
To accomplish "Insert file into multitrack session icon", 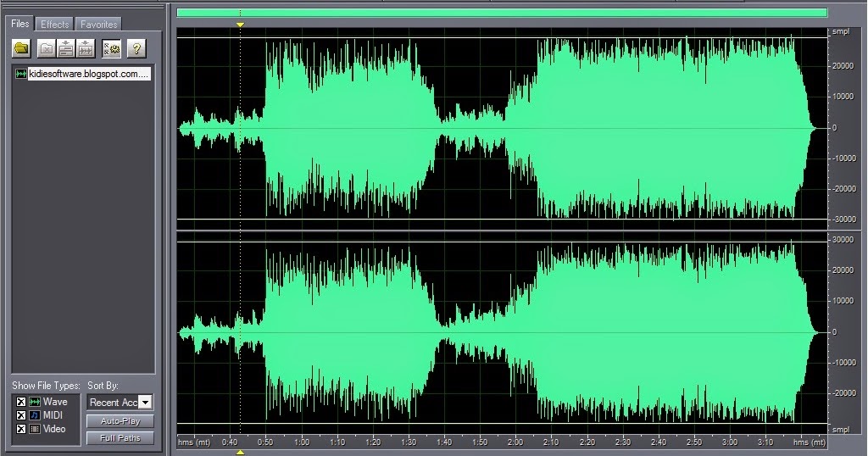I will tap(66, 48).
